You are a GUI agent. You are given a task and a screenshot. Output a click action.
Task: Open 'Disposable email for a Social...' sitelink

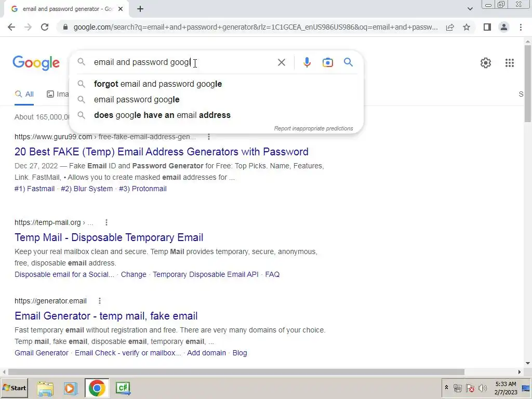[64, 274]
